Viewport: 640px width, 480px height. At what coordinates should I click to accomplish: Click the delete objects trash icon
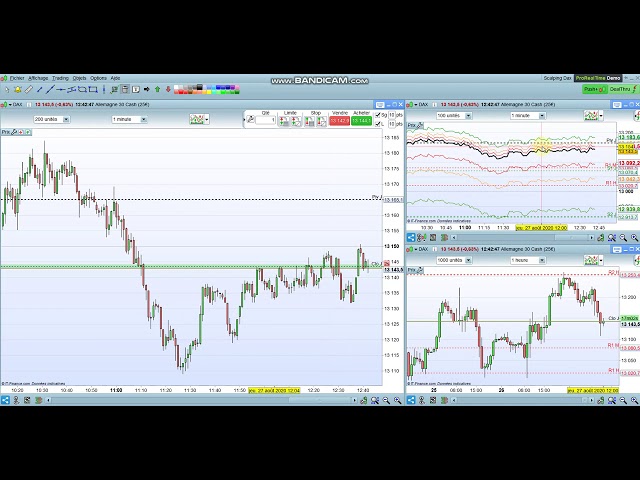click(x=125, y=89)
